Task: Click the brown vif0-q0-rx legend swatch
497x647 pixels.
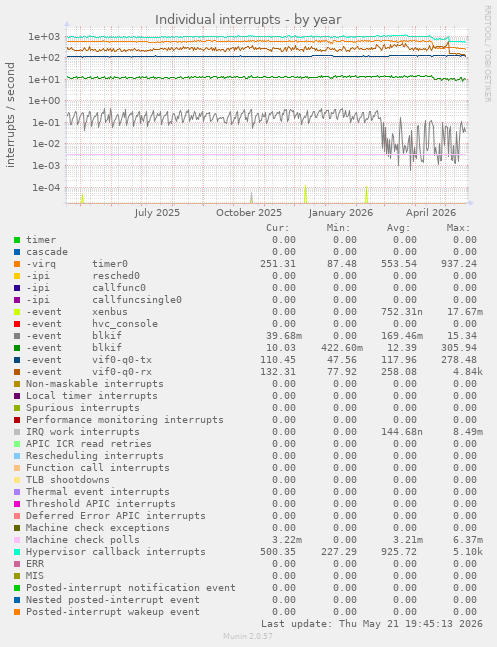Action: pos(17,372)
